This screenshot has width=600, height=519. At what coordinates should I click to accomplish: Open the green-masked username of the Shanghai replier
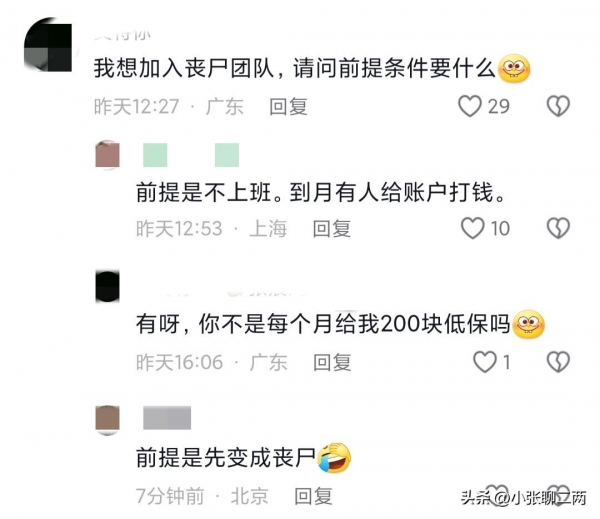191,155
